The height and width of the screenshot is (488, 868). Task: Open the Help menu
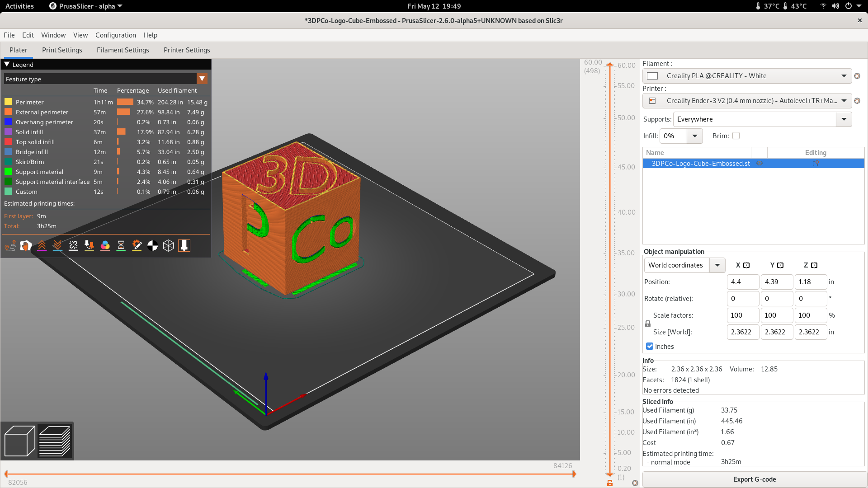pos(150,35)
